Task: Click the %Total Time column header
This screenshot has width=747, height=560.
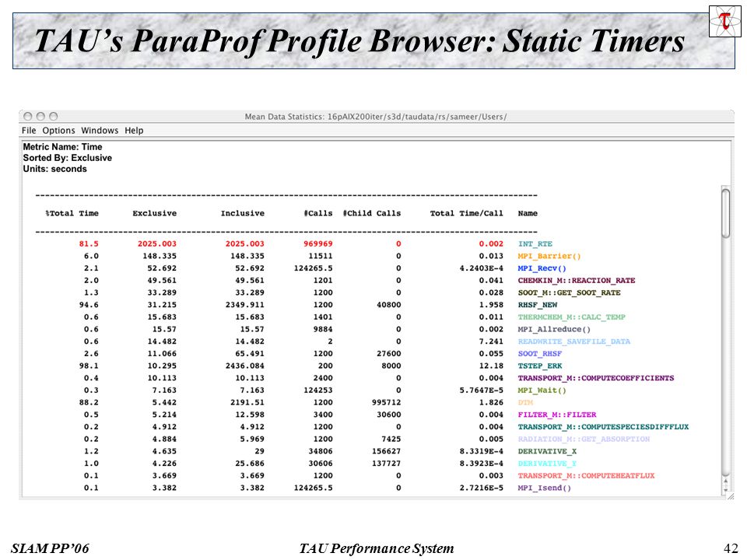Action: pos(72,213)
